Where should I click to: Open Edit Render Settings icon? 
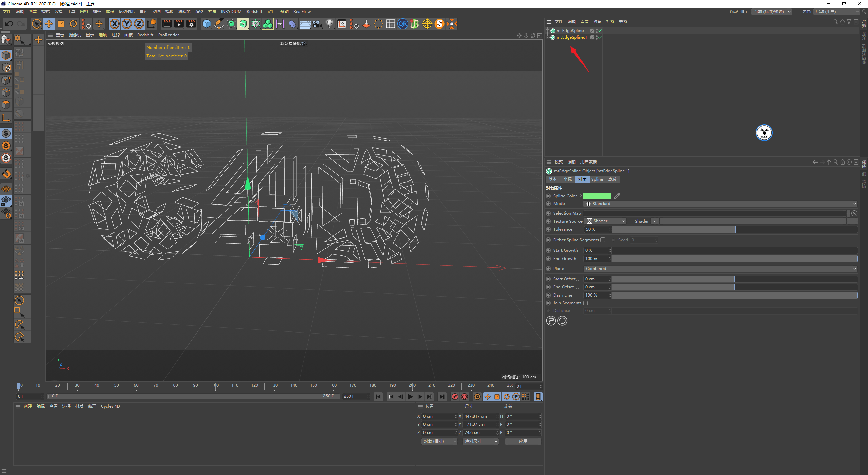pos(191,24)
